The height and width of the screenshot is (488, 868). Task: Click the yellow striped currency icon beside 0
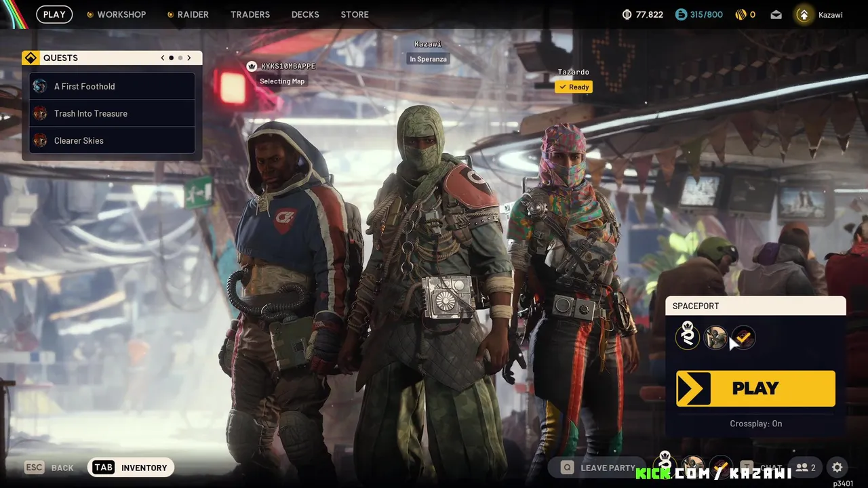pyautogui.click(x=741, y=14)
